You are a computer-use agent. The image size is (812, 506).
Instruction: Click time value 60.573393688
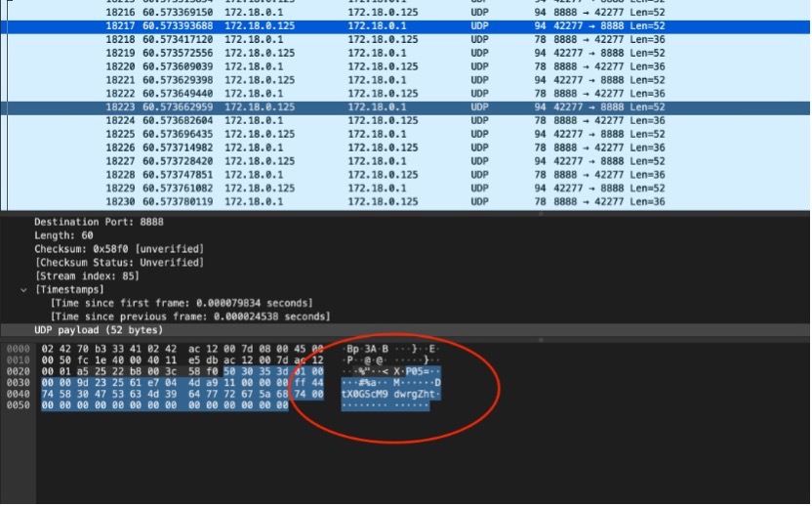click(x=178, y=26)
